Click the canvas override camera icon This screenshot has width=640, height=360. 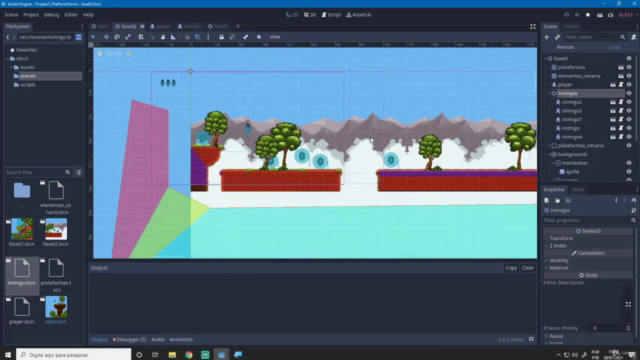[259, 37]
